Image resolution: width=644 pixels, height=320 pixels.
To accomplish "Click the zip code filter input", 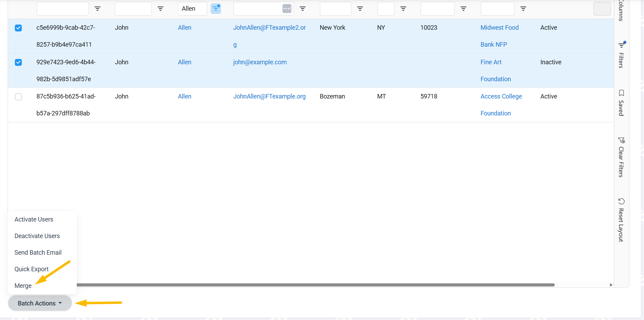I will coord(438,9).
